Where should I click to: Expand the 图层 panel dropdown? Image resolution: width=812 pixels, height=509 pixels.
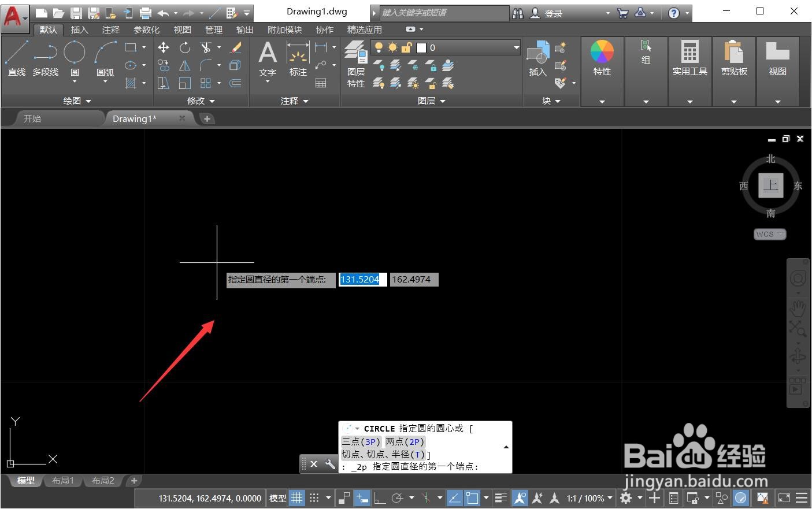pyautogui.click(x=432, y=101)
